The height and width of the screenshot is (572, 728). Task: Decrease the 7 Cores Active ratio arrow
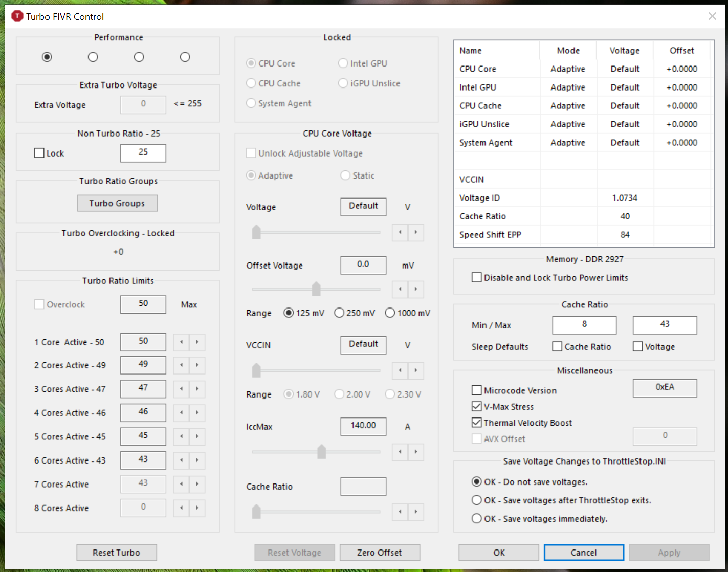click(181, 484)
